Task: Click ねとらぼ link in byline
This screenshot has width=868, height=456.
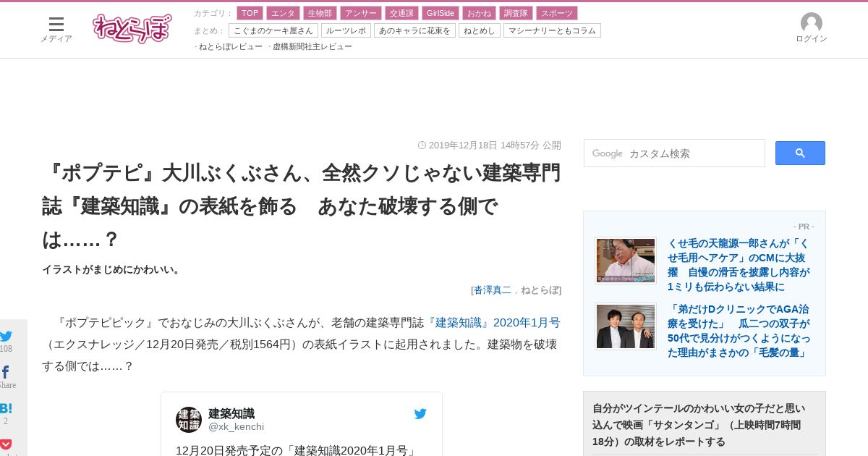Action: (x=540, y=290)
